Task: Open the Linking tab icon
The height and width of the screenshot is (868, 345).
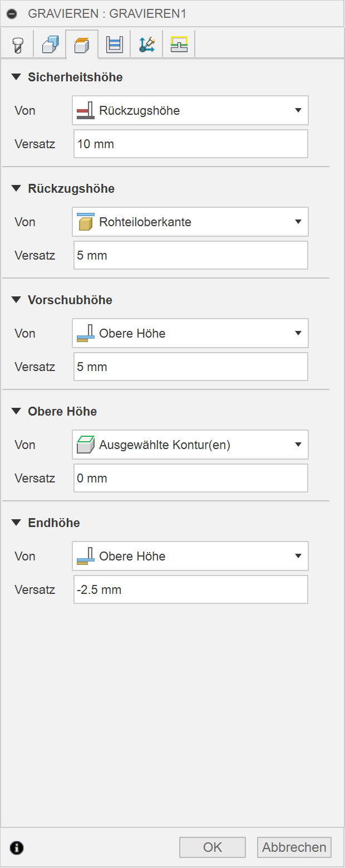Action: [x=147, y=44]
